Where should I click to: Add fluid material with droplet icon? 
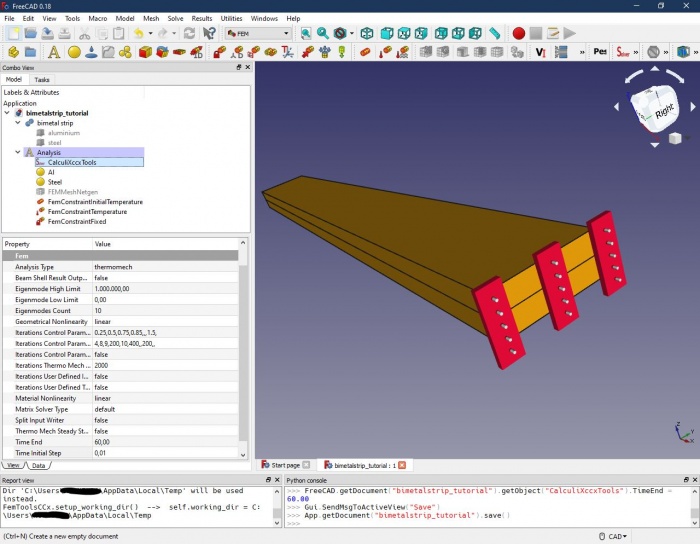click(x=91, y=52)
